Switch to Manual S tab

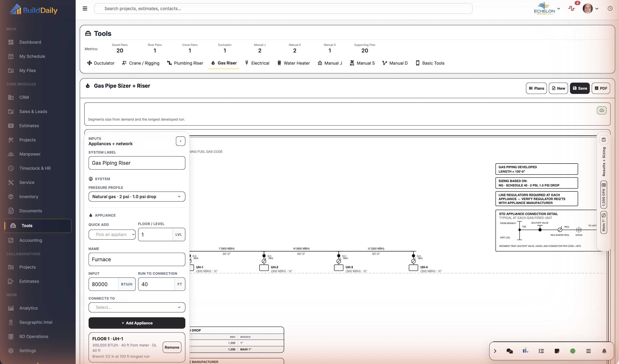coord(363,63)
